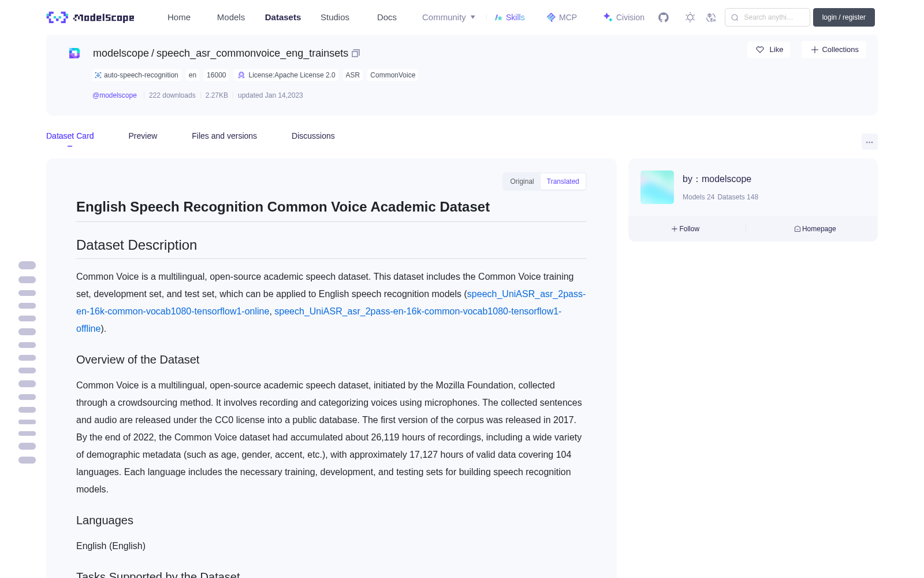Click the 'updated Jan 14,2023' text

pos(270,95)
